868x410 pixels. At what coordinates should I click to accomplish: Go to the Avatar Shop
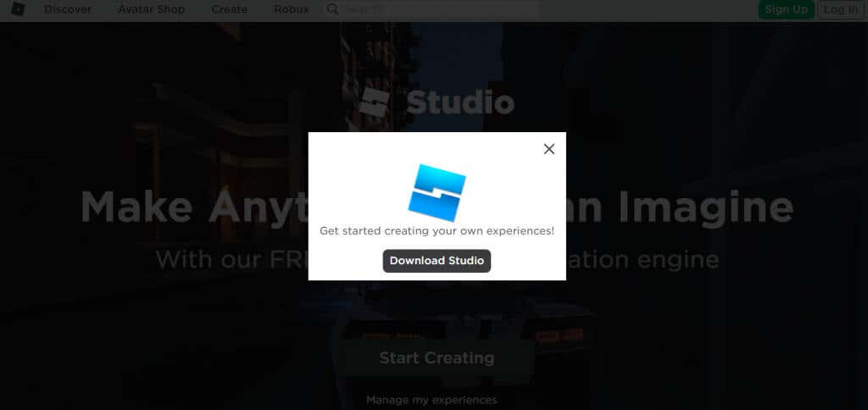coord(152,9)
